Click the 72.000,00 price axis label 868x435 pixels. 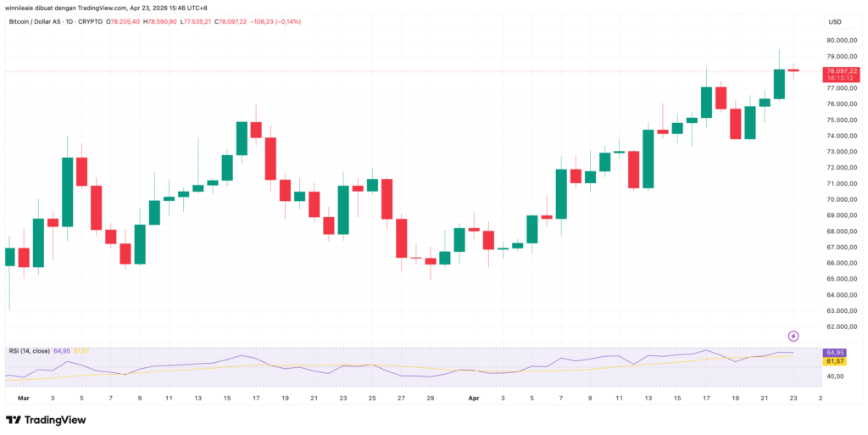[842, 168]
